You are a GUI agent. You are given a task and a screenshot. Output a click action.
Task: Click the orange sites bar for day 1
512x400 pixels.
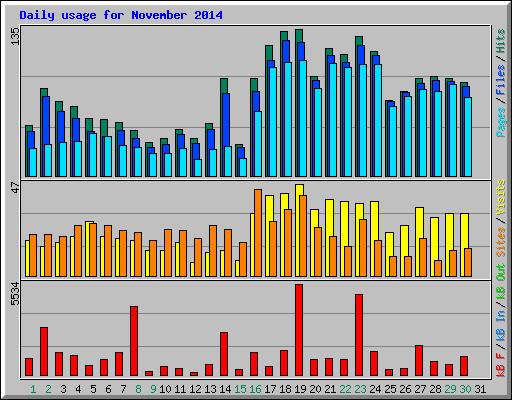click(x=33, y=255)
